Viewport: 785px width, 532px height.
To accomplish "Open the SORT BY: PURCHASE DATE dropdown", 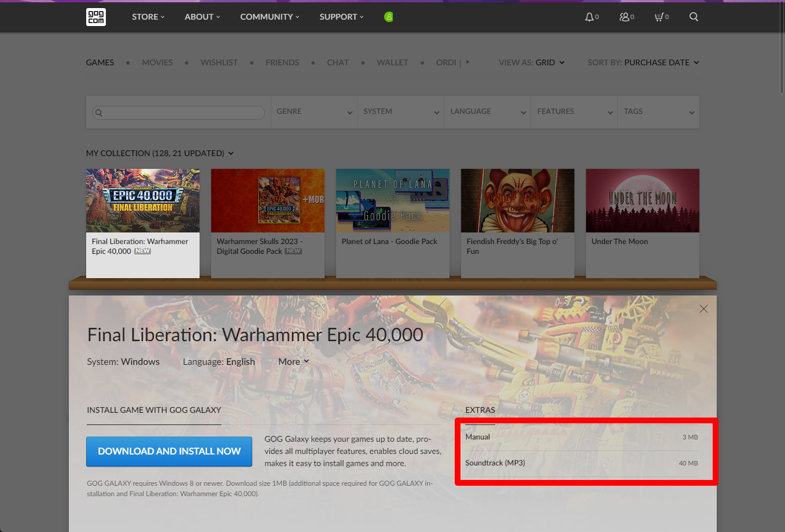I will click(x=643, y=62).
